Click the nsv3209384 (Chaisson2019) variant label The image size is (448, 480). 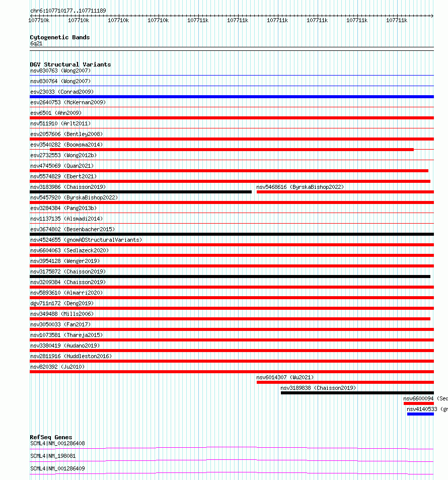pos(68,282)
